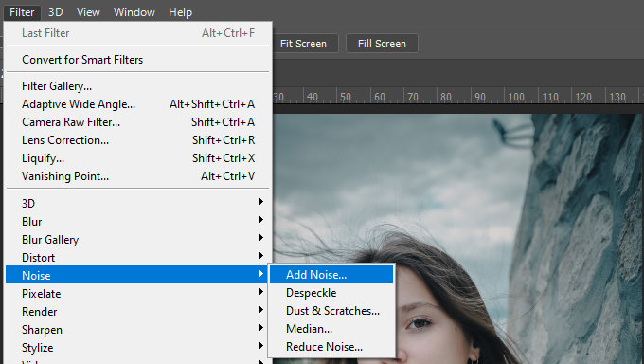Expand the Pixelate submenu
Viewport: 644px width, 364px height.
[137, 293]
